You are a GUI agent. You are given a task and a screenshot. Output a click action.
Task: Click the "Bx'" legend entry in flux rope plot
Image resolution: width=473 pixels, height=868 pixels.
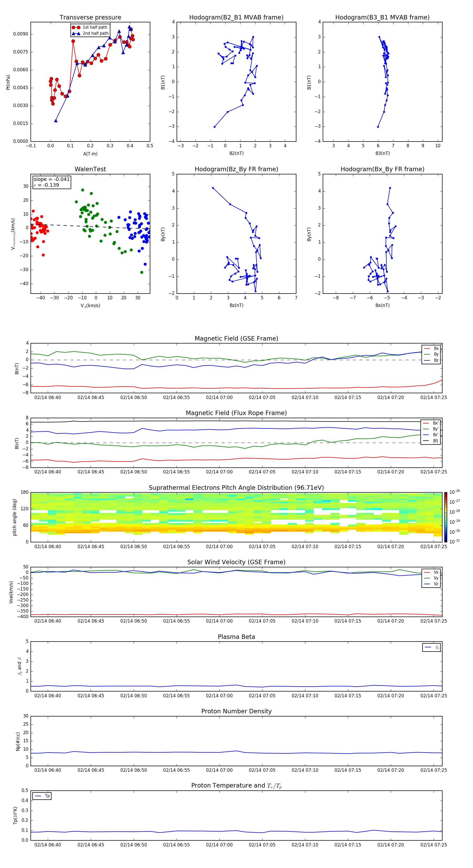click(431, 423)
